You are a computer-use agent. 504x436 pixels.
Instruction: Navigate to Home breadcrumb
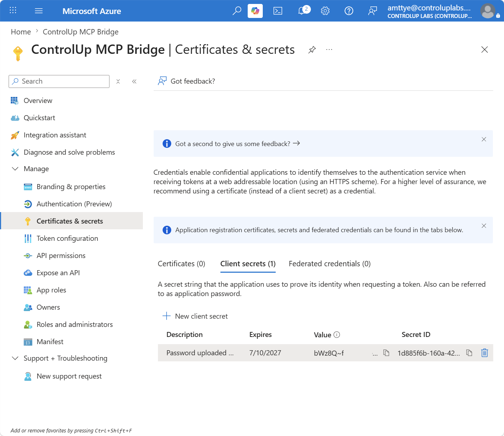click(21, 32)
